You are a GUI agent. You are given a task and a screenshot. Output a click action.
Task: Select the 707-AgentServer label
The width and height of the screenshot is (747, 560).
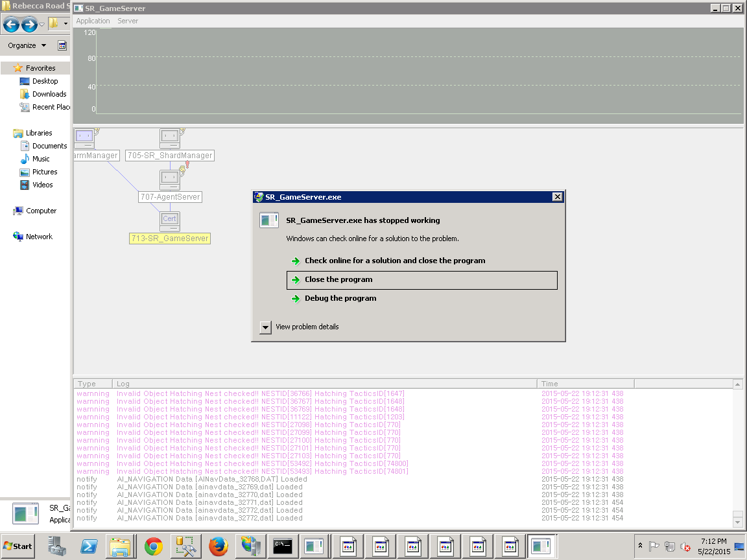point(170,196)
